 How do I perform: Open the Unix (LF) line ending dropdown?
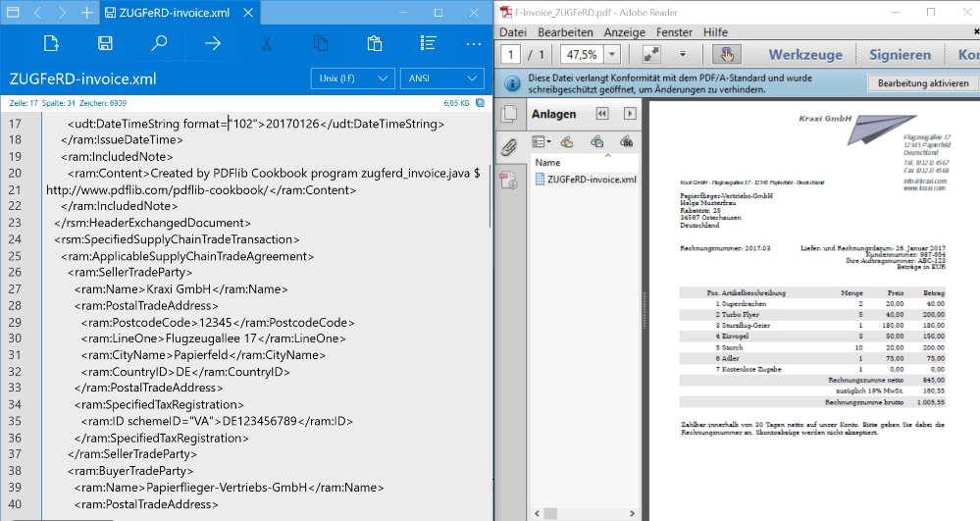351,78
